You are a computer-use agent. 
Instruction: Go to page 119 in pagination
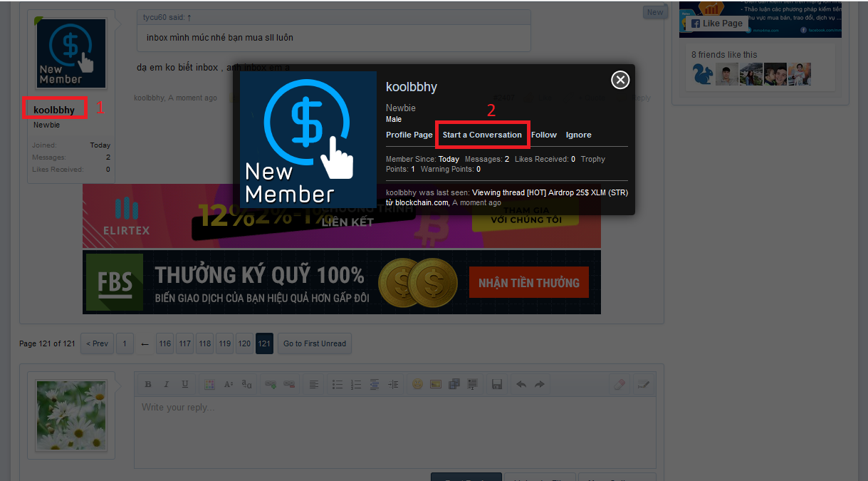pyautogui.click(x=225, y=343)
